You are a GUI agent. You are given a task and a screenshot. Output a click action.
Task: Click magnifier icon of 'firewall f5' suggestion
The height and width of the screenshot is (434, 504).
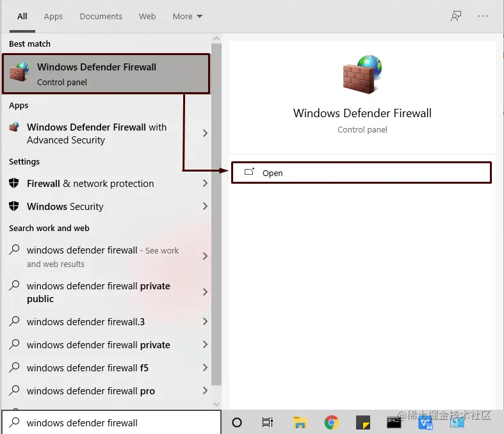14,367
